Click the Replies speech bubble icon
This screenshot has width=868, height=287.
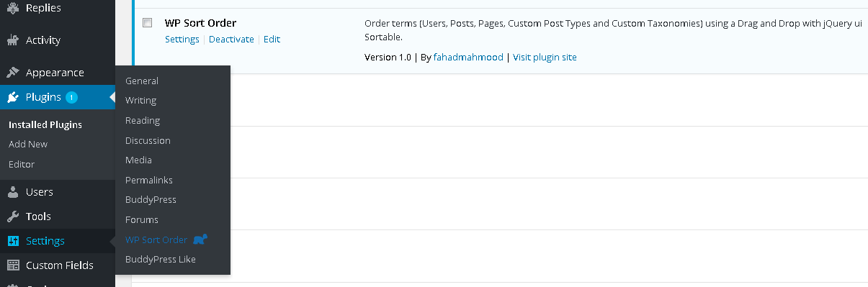point(13,8)
